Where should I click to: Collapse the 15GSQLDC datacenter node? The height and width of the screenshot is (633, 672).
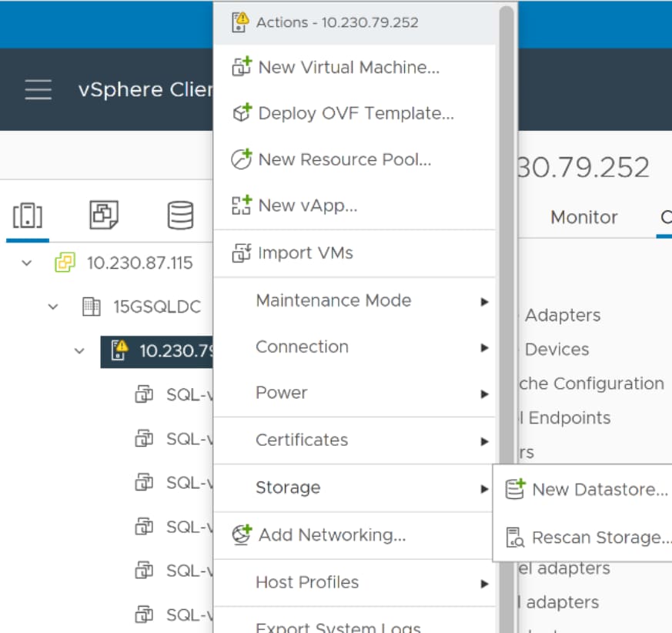click(x=52, y=306)
